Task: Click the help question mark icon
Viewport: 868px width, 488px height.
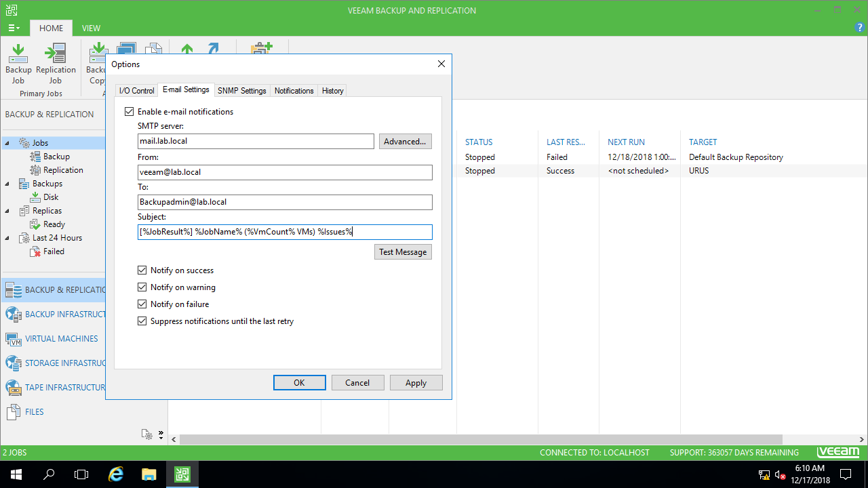Action: coord(860,28)
